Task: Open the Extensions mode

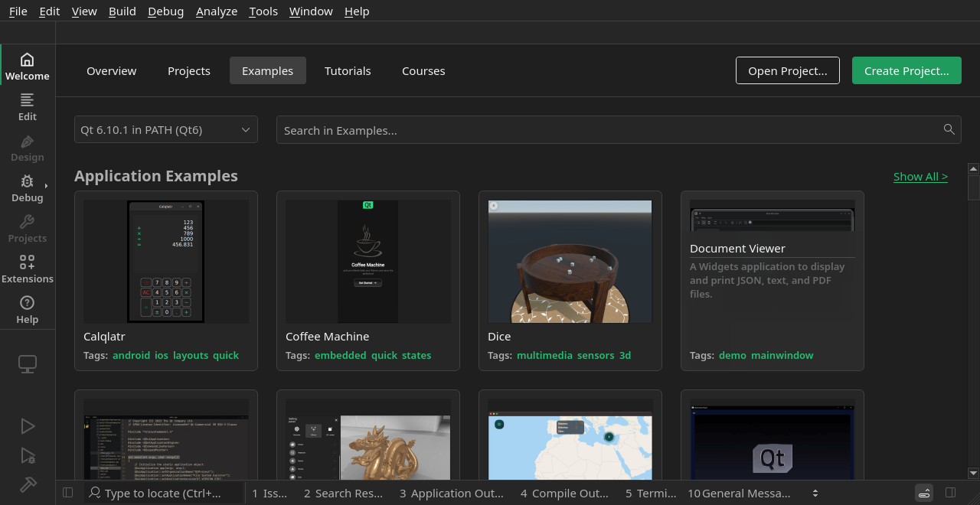Action: (28, 269)
